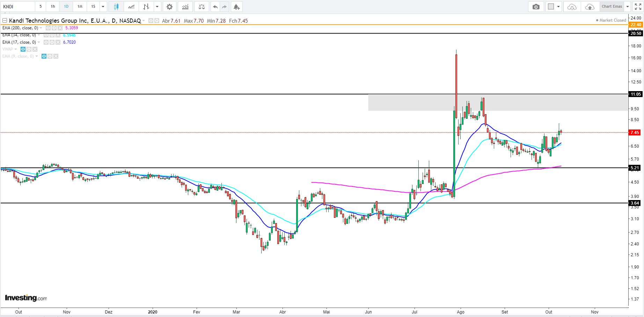Select candlestick chart style

pos(116,7)
